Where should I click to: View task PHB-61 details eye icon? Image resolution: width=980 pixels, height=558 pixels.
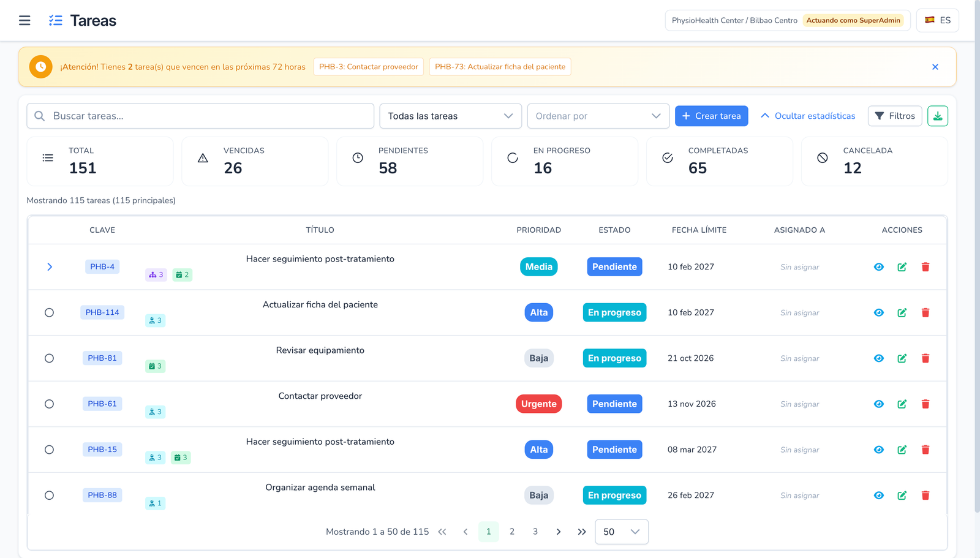pos(878,404)
